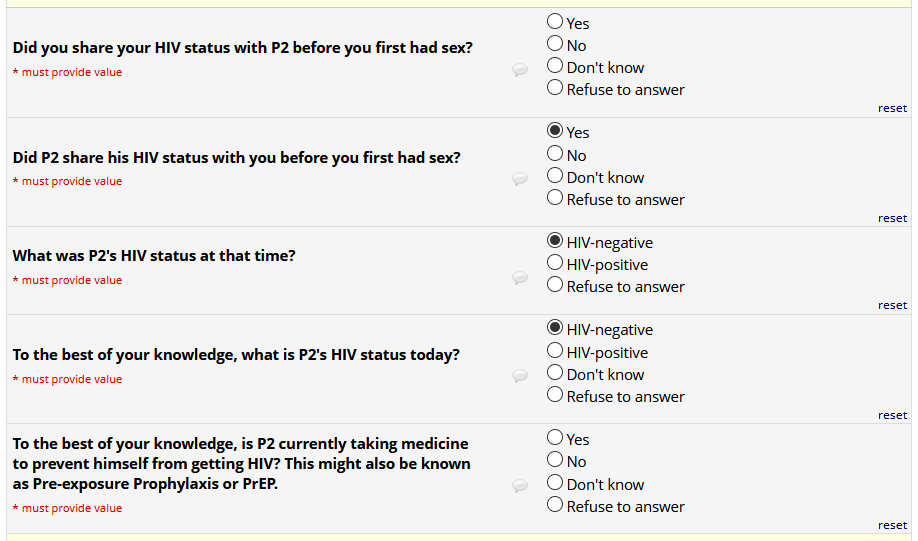Select Yes for P2 currently taking PrEP
The width and height of the screenshot is (918, 541).
point(555,439)
